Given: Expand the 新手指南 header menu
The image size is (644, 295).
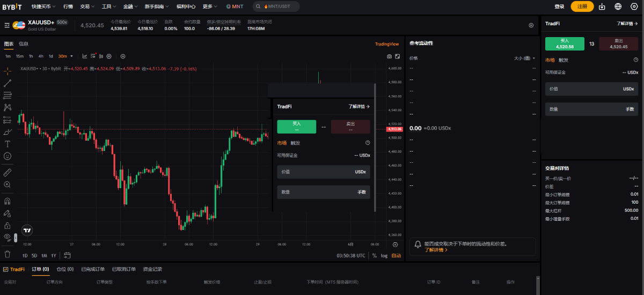Looking at the screenshot, I should (x=156, y=6).
